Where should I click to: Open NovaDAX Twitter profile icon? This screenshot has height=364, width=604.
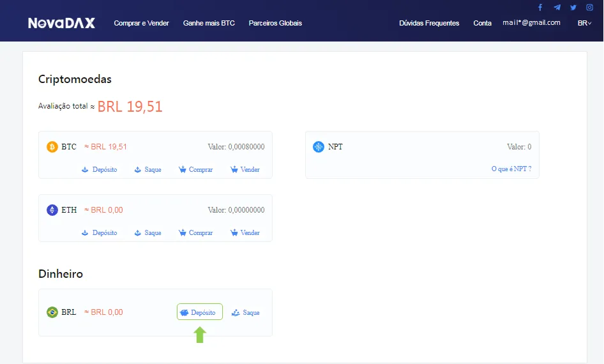pyautogui.click(x=573, y=7)
